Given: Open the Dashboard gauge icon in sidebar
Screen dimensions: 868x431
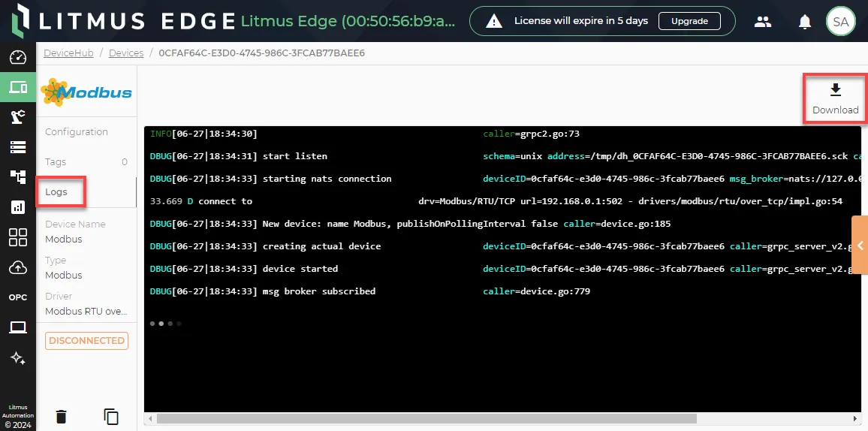Looking at the screenshot, I should point(18,57).
